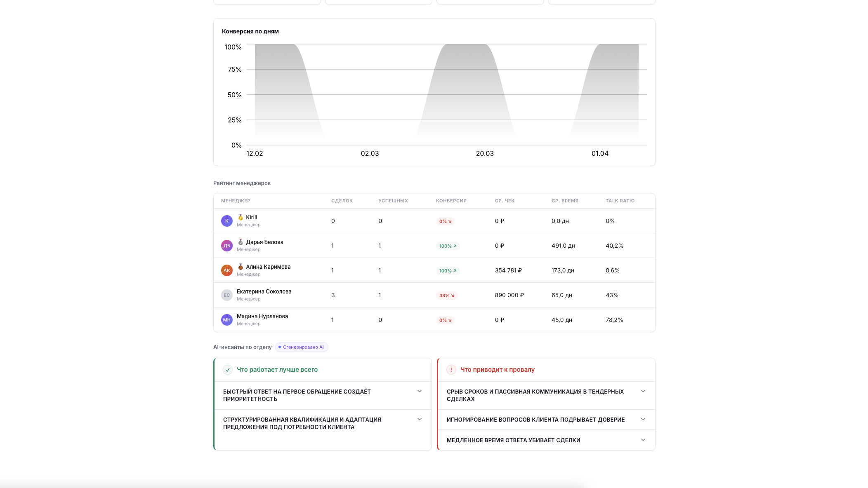The height and width of the screenshot is (488, 868).
Task: Click Мадина Нурланова's МН avatar
Action: pyautogui.click(x=226, y=320)
